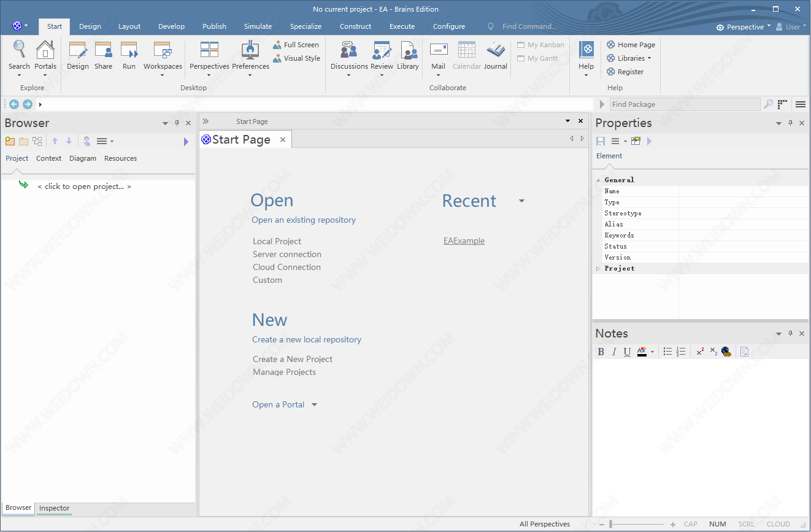Image resolution: width=811 pixels, height=532 pixels.
Task: Open the Review icon
Action: tap(382, 50)
